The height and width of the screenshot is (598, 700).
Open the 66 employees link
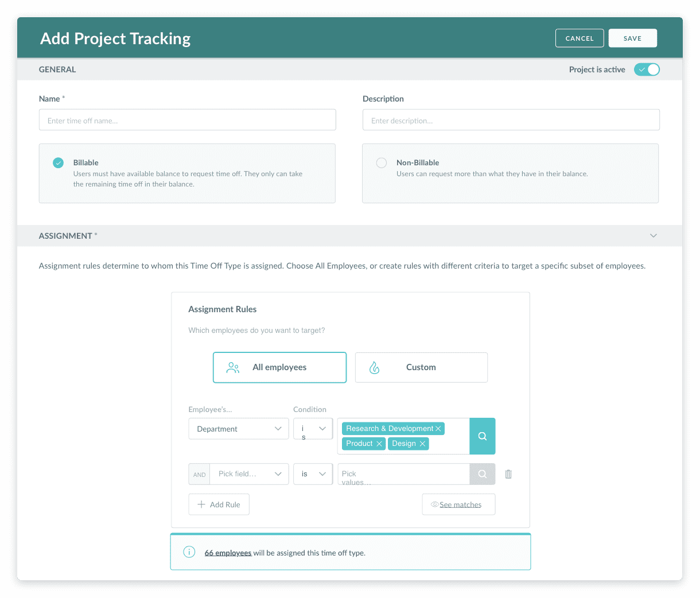(228, 552)
